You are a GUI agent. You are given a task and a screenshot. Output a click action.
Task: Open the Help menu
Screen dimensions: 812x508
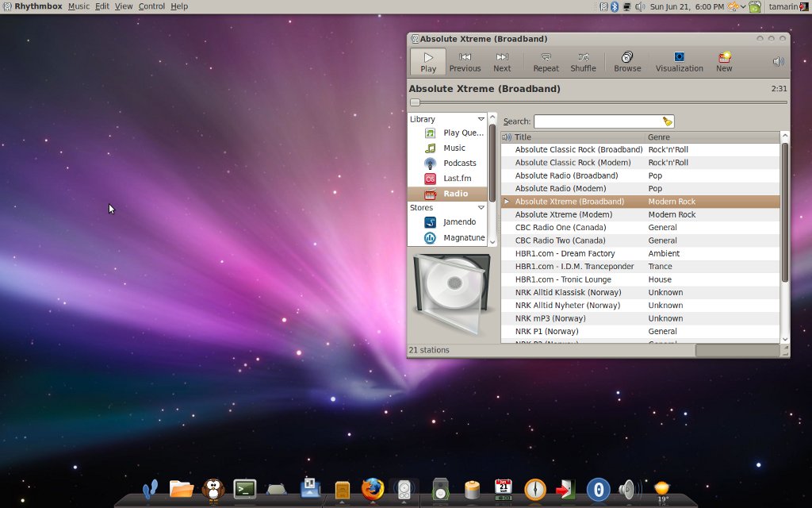pyautogui.click(x=179, y=6)
